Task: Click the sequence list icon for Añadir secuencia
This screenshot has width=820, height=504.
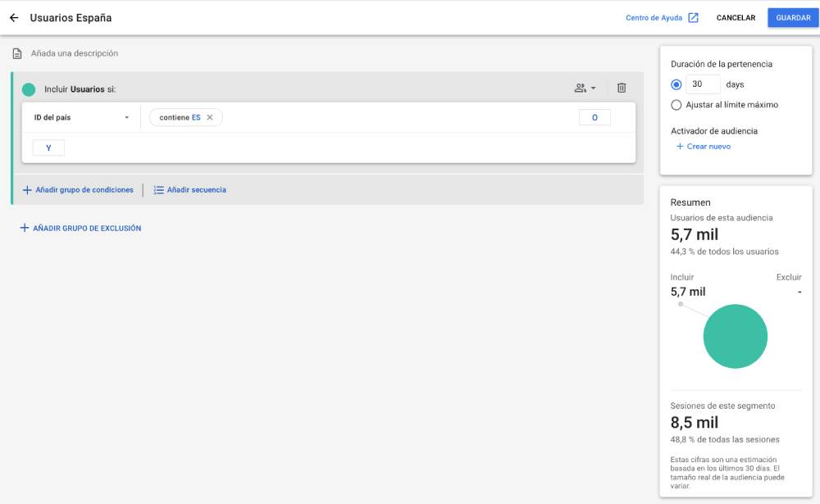Action: [159, 190]
